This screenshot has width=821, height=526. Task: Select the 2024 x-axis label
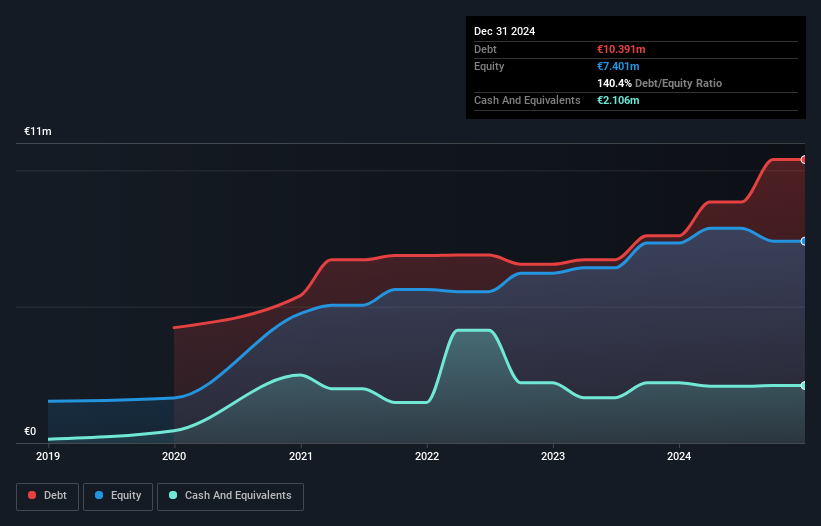click(679, 456)
